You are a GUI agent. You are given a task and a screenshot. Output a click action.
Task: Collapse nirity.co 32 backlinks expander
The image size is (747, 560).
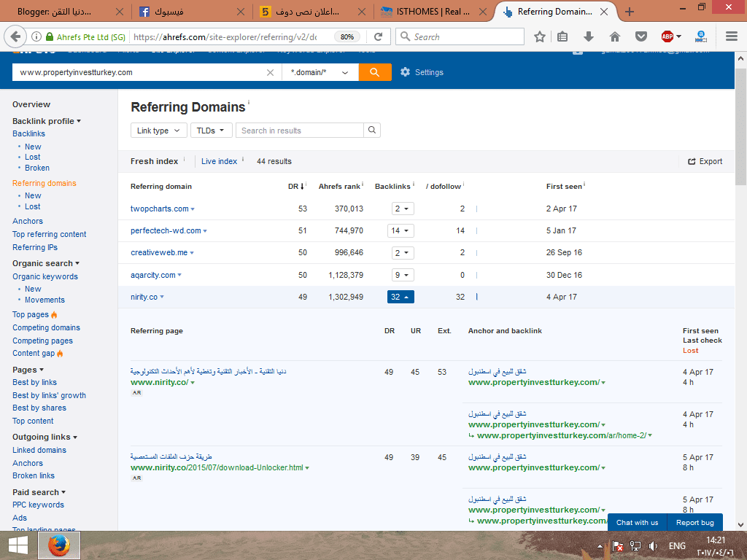pos(400,297)
